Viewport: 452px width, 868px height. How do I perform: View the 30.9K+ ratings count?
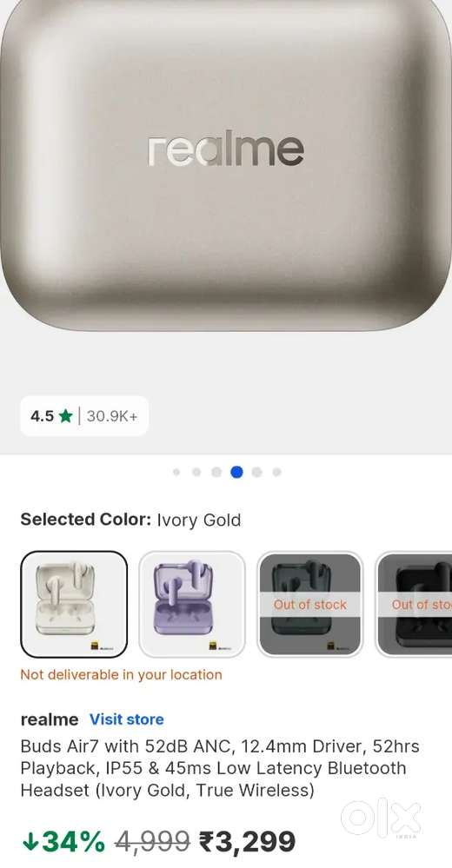pyautogui.click(x=111, y=415)
